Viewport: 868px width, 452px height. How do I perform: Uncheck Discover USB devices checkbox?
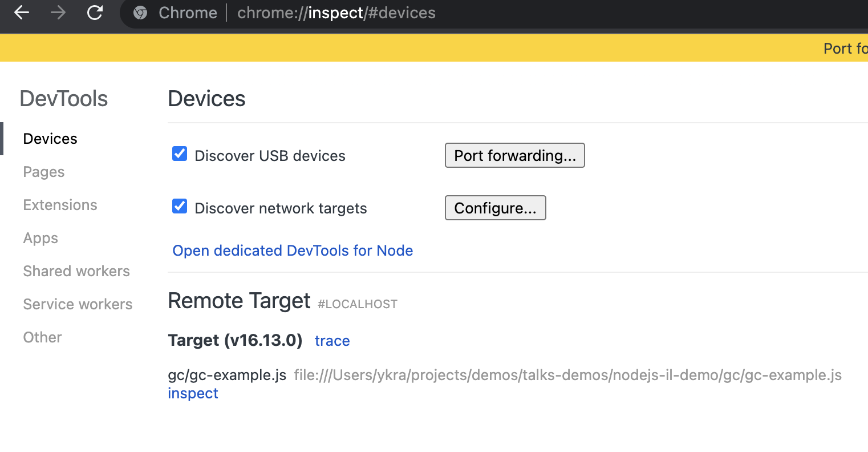tap(180, 154)
